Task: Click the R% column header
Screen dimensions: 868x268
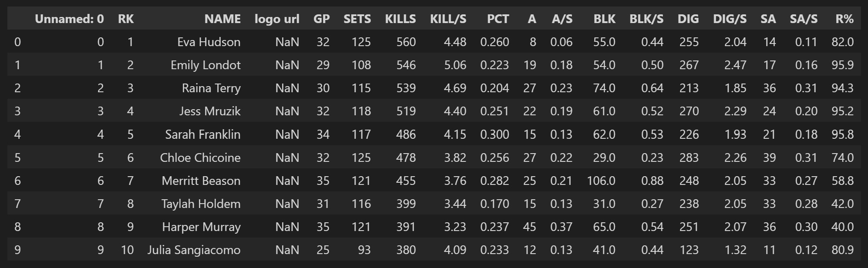Action: click(844, 19)
